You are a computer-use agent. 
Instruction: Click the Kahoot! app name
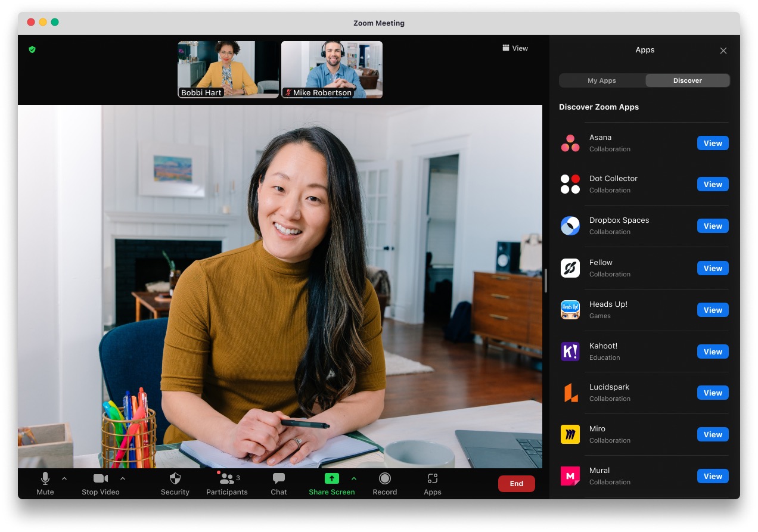pos(604,346)
